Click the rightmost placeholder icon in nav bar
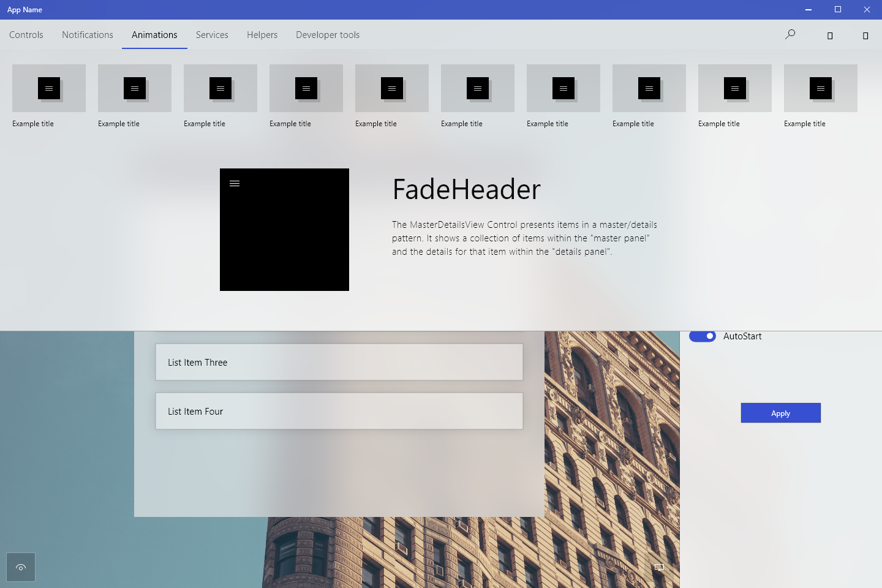This screenshot has height=588, width=882. point(865,36)
